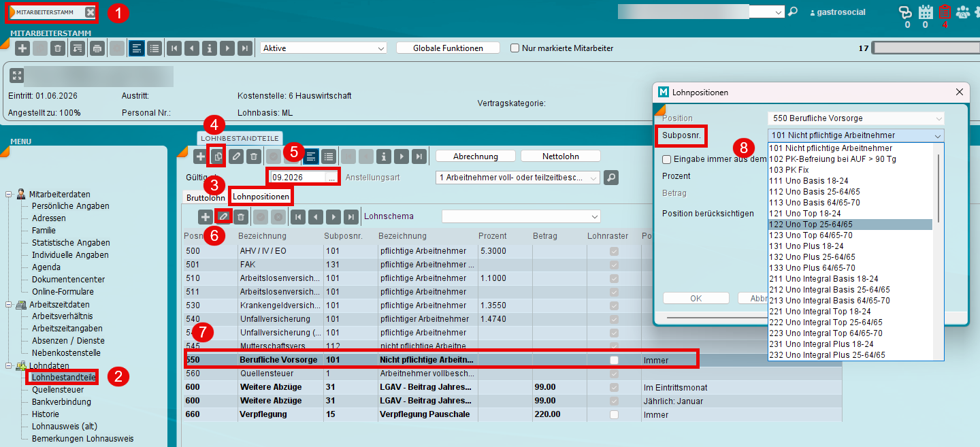Toggle Lohnraster checkbox for Verpflegung row
980x447 pixels.
click(x=614, y=414)
